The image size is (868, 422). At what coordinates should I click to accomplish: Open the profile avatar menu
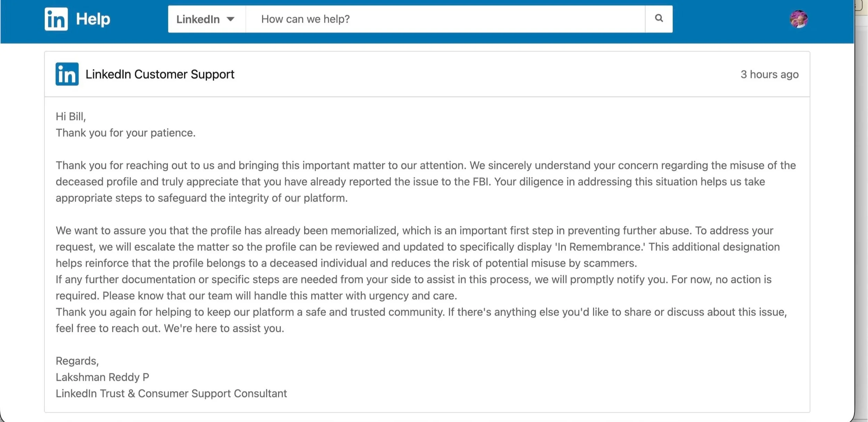[798, 19]
